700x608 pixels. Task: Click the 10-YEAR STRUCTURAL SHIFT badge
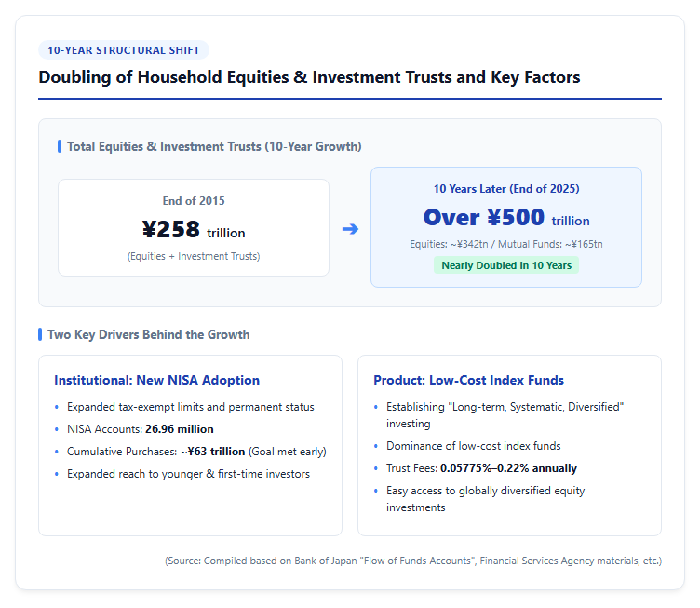click(124, 50)
